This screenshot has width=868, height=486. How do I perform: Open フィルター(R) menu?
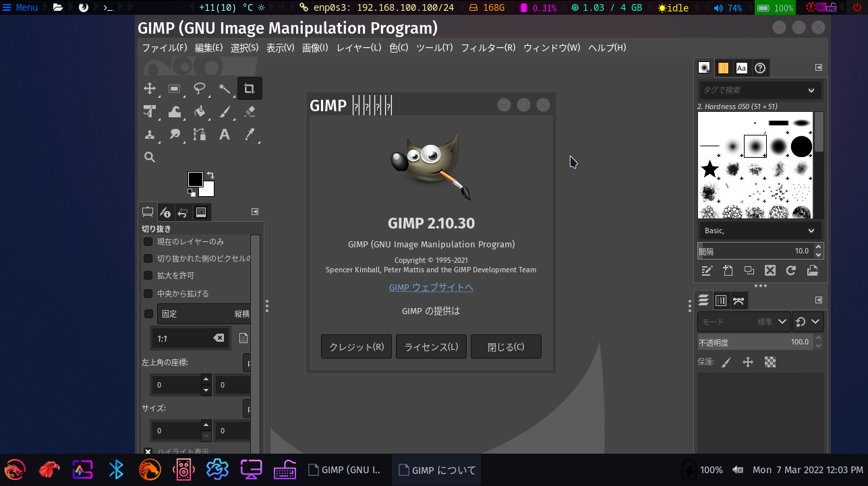488,48
